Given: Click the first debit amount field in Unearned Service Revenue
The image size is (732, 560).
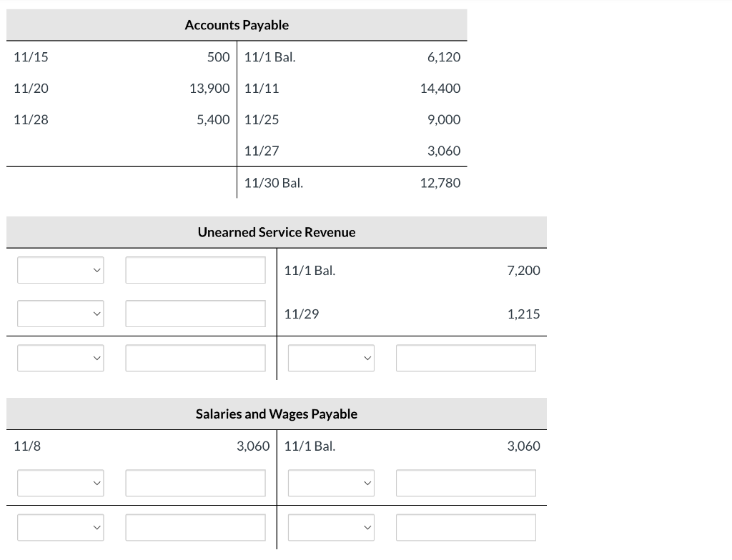Looking at the screenshot, I should (x=195, y=270).
